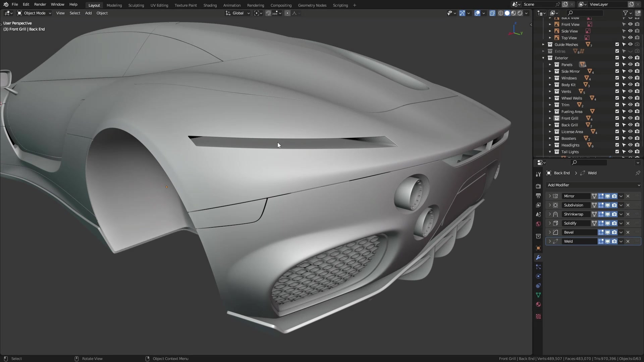Viewport: 644px width, 362px height.
Task: Add a new workspace with plus button
Action: 355,5
